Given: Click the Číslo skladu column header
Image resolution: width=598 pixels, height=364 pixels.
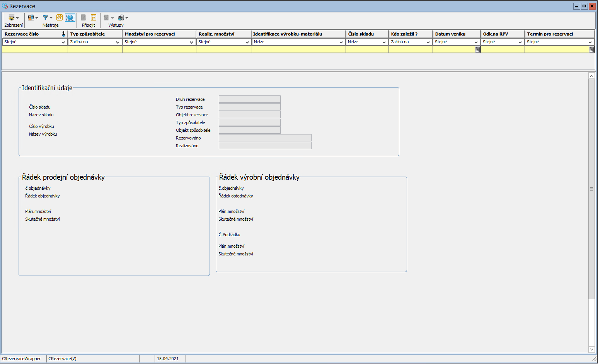Looking at the screenshot, I should pyautogui.click(x=366, y=34).
